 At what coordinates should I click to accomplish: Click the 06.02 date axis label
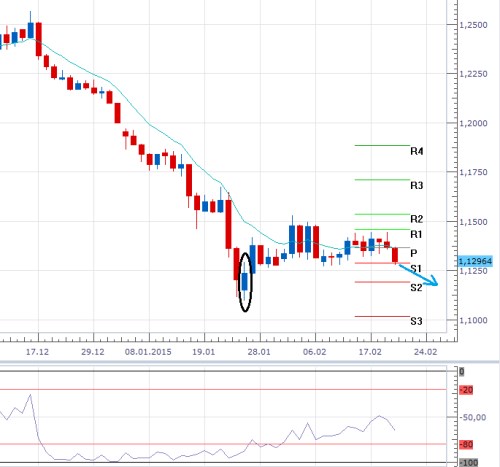pos(314,352)
